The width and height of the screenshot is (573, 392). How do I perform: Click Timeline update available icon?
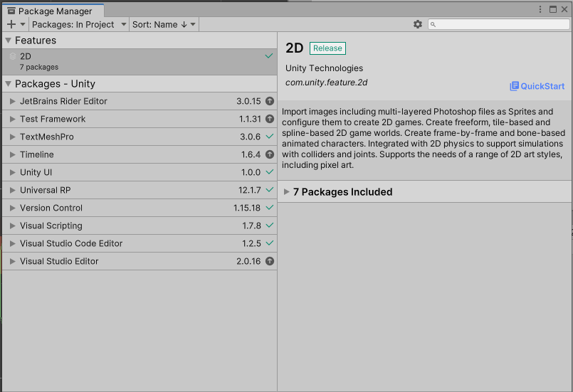[x=270, y=154]
